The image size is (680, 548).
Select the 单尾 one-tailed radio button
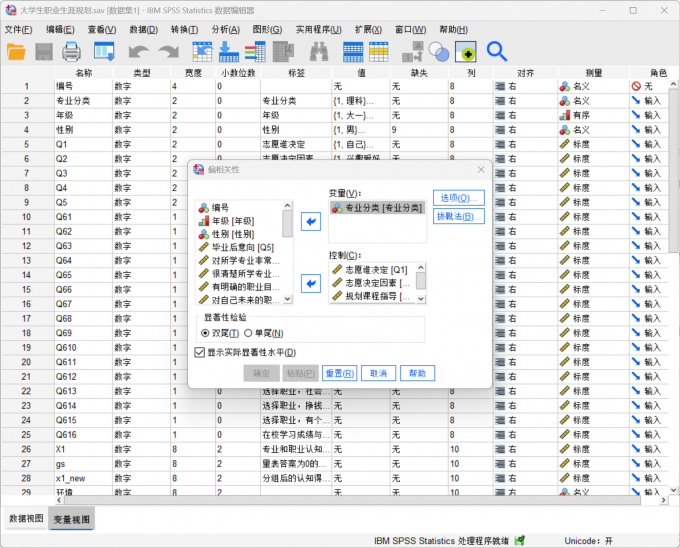(x=248, y=333)
